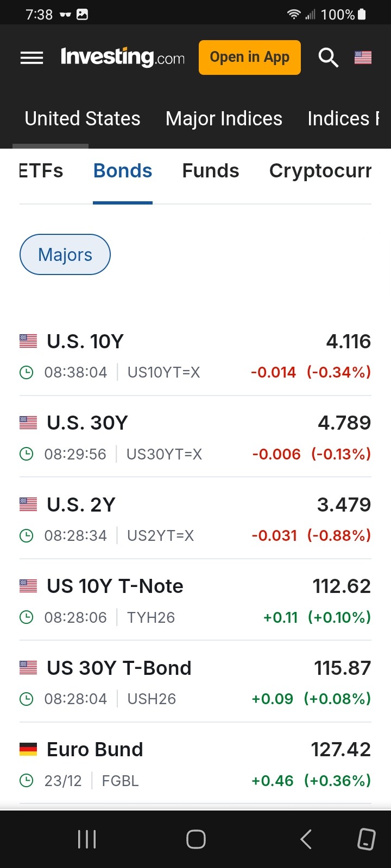Image resolution: width=391 pixels, height=868 pixels.
Task: Select United States in top navigation
Action: 83,119
